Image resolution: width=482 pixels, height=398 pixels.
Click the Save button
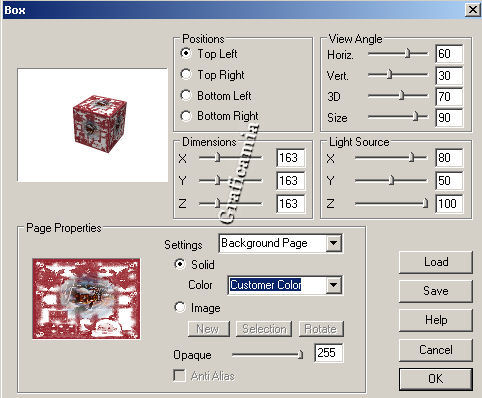coord(436,291)
